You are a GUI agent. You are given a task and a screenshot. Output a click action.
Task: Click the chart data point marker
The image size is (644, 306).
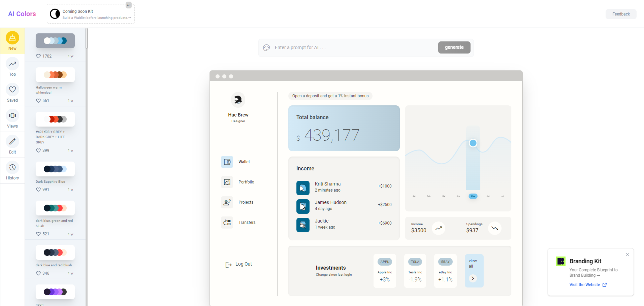(473, 143)
